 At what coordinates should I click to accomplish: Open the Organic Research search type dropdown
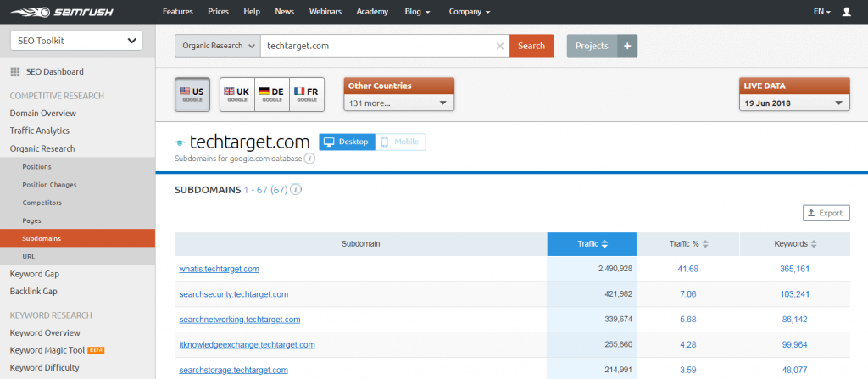(x=218, y=46)
